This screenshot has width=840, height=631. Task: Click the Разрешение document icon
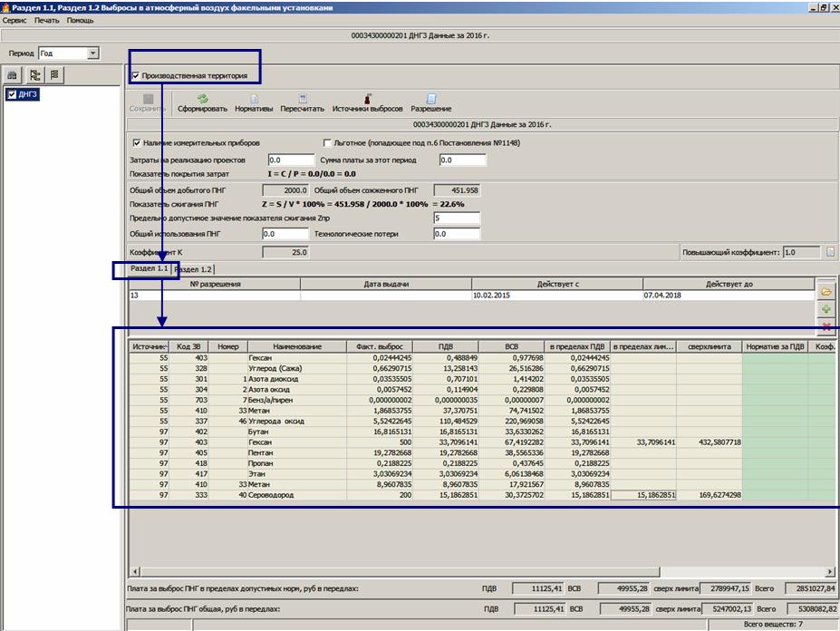click(431, 98)
